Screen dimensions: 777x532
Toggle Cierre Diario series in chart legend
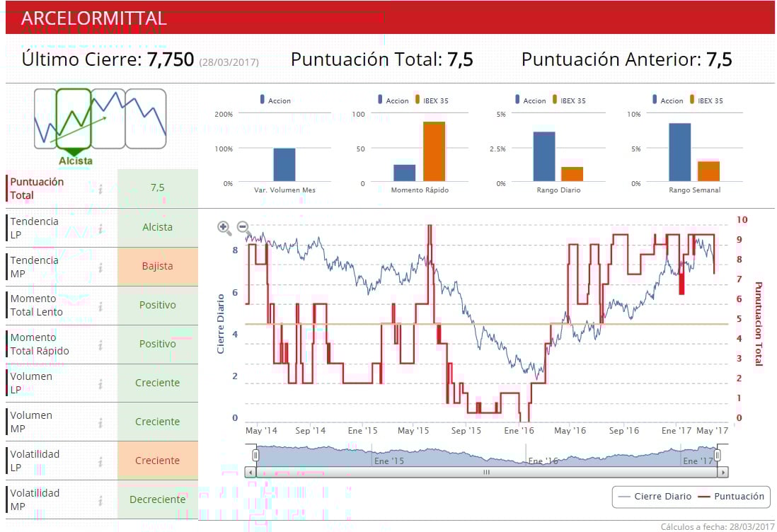pos(655,497)
